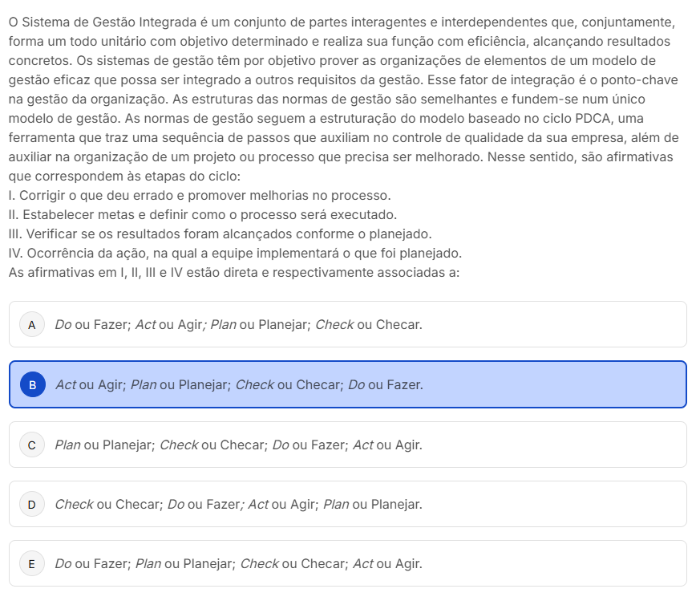Select the letter C answer badge
This screenshot has width=700, height=605.
click(31, 445)
